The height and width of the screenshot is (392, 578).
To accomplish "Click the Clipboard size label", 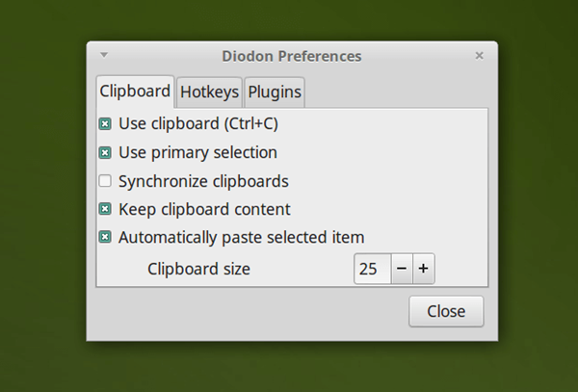I will pyautogui.click(x=198, y=269).
